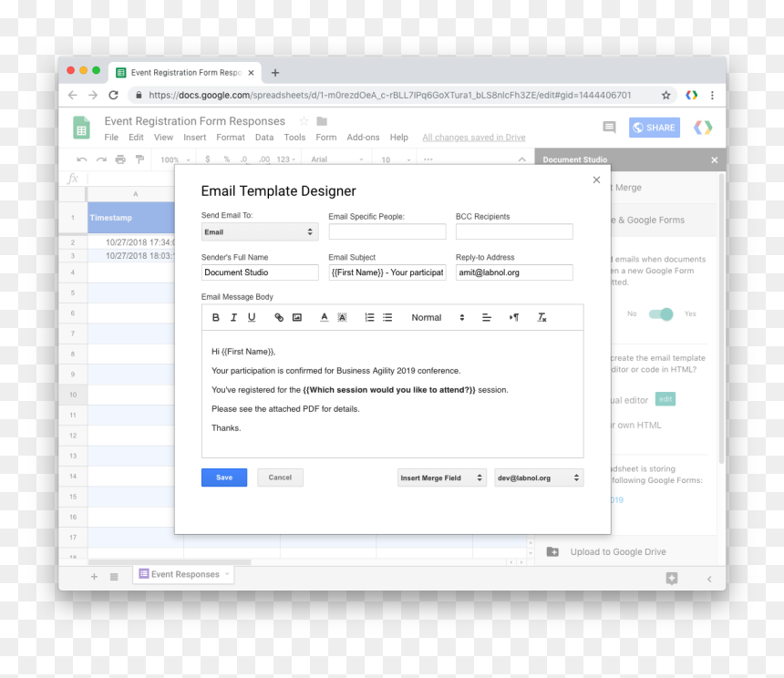Reload the page in browser
The height and width of the screenshot is (678, 784).
(114, 95)
